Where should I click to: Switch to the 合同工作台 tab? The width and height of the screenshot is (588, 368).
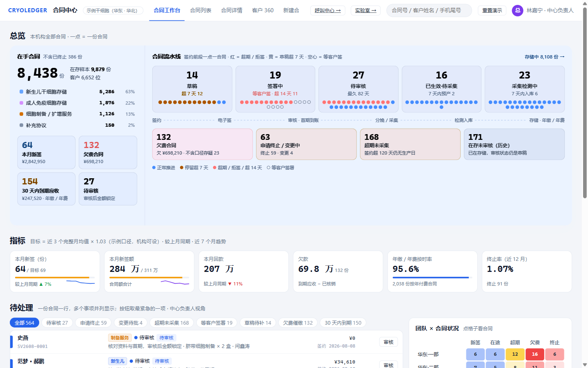pyautogui.click(x=167, y=11)
